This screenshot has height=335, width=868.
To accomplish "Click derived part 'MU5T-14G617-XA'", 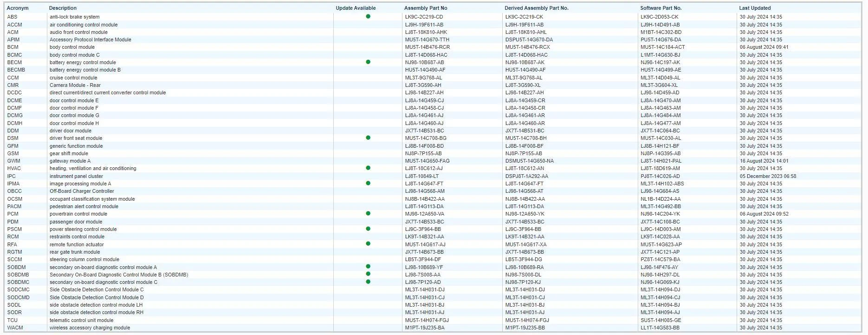I will (525, 244).
